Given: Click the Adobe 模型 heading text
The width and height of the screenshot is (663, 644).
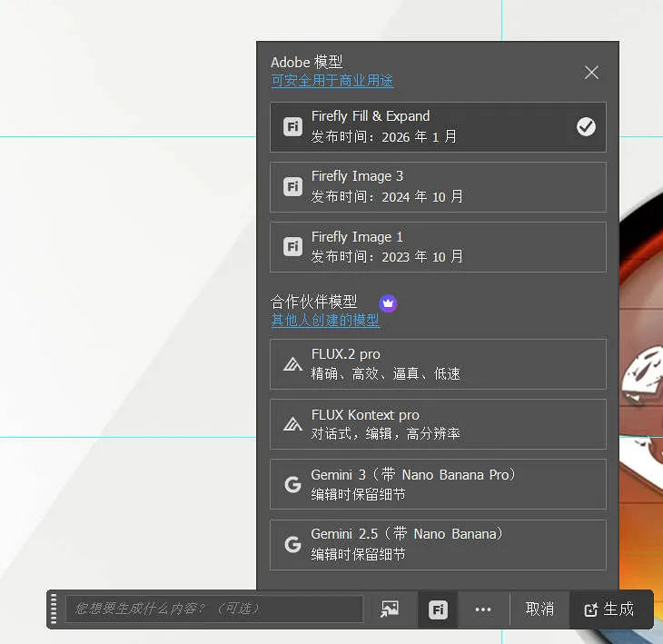Looking at the screenshot, I should (307, 62).
